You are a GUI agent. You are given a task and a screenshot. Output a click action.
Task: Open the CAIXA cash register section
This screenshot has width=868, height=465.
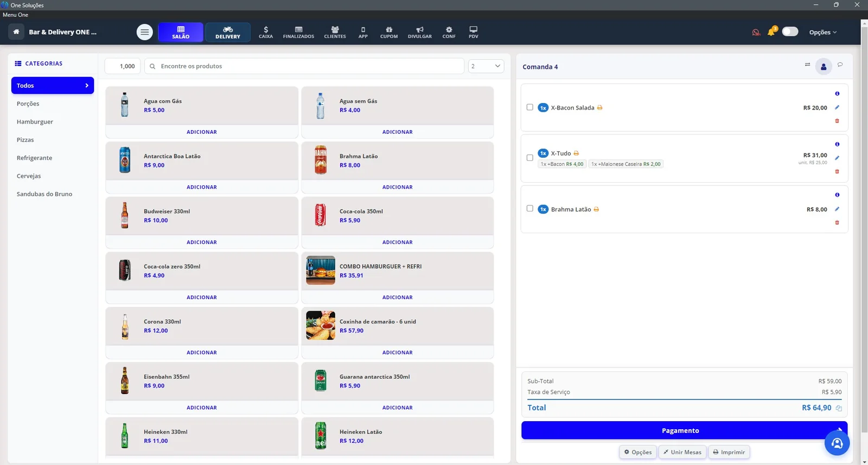[x=266, y=33]
